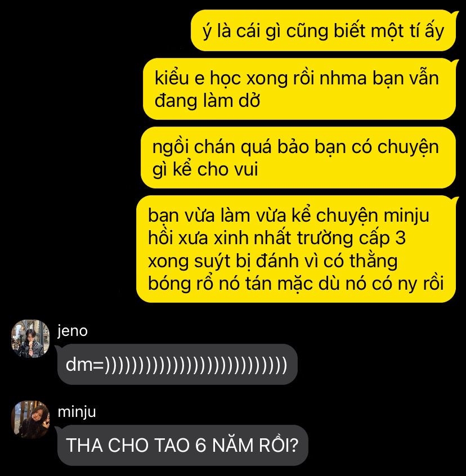466x476 pixels.
Task: Click the text "cấp 3" in long message
Action: click(383, 238)
